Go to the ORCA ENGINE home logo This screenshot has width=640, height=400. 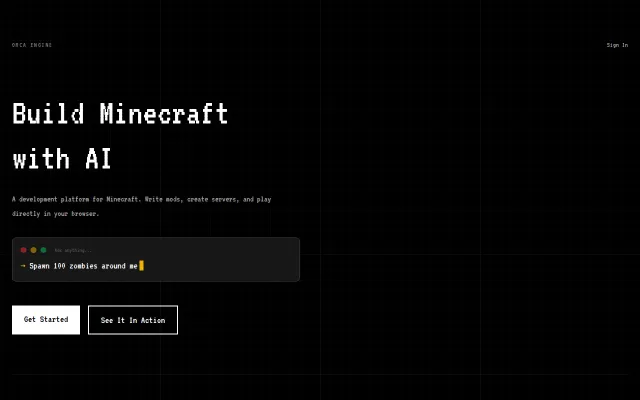coord(32,45)
